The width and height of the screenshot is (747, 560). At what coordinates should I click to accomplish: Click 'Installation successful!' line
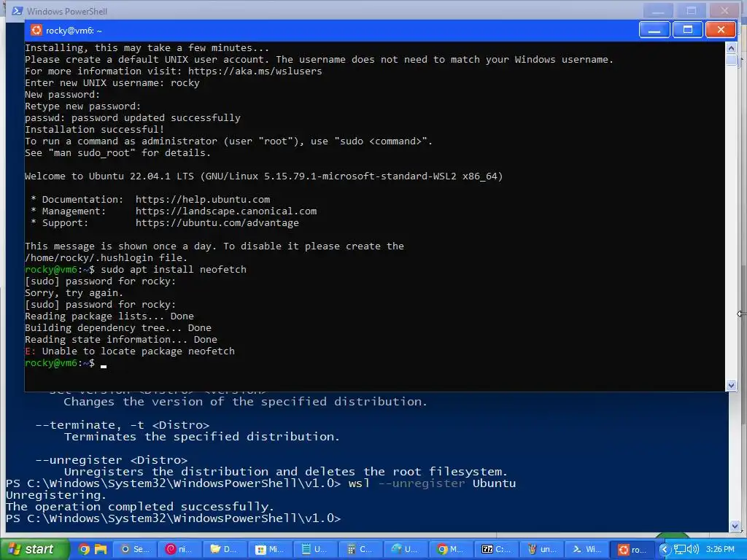point(94,130)
